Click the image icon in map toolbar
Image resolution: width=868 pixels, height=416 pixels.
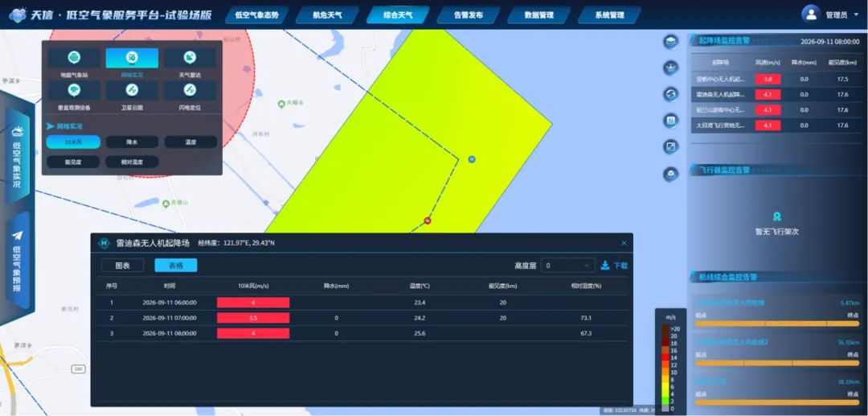[671, 146]
